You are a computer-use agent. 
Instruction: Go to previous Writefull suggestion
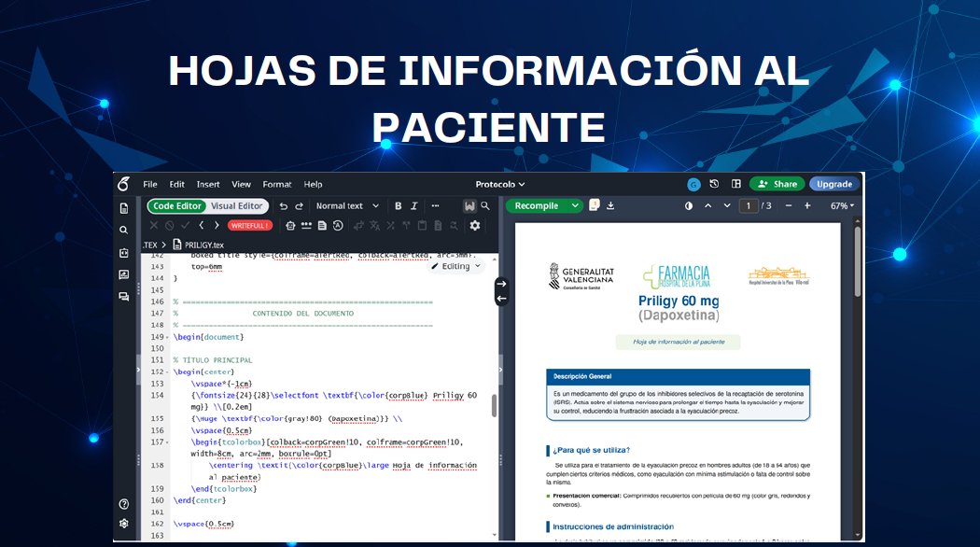202,225
